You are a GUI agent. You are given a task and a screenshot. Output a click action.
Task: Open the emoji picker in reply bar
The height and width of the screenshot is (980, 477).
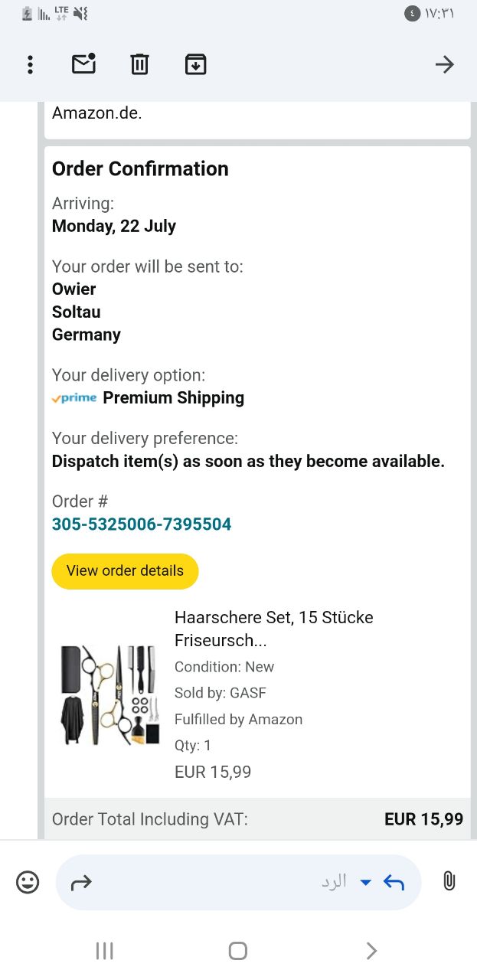pos(28,883)
